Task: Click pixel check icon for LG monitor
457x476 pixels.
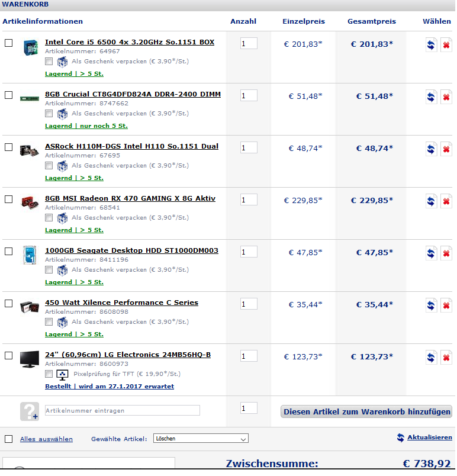Action: click(x=62, y=375)
